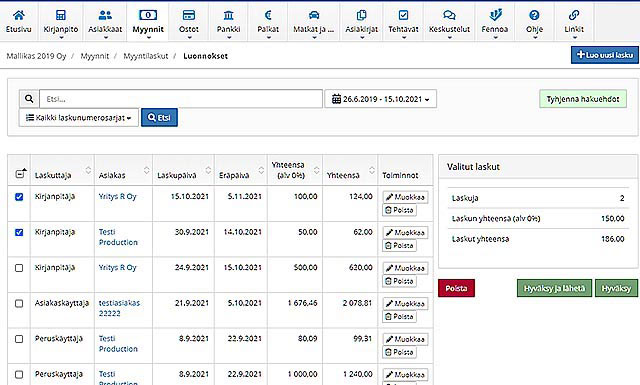Open Ohje question mark icon

[534, 15]
